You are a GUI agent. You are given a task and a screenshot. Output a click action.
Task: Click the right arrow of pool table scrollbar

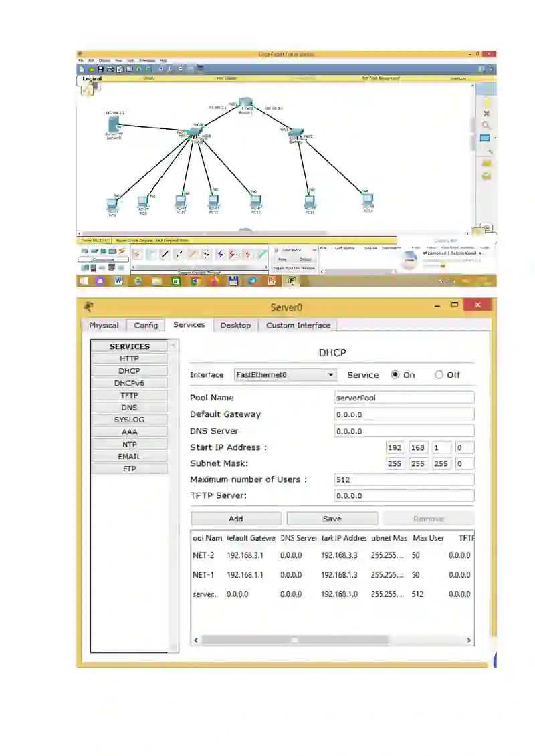[x=468, y=640]
